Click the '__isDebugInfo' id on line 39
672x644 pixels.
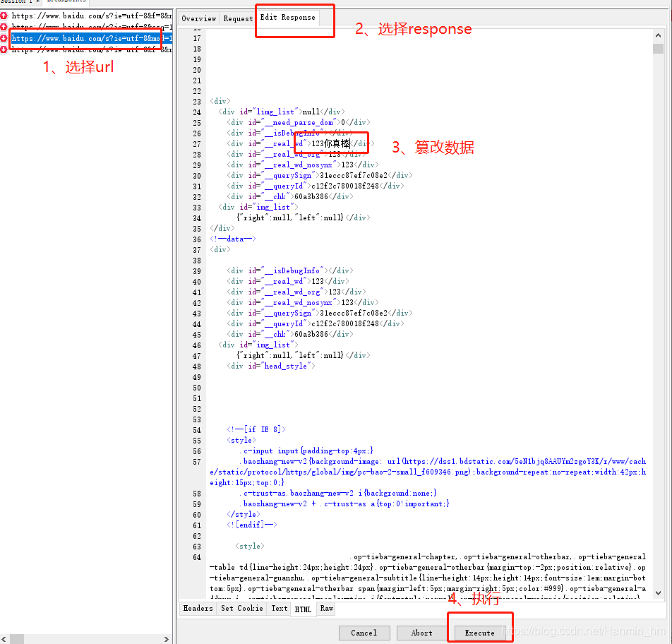tap(292, 271)
